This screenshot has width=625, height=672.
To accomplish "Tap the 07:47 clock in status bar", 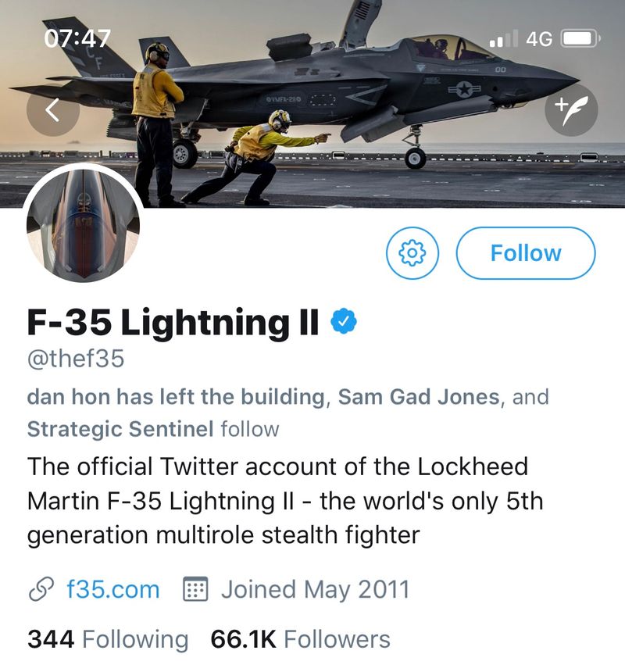I will click(x=78, y=38).
